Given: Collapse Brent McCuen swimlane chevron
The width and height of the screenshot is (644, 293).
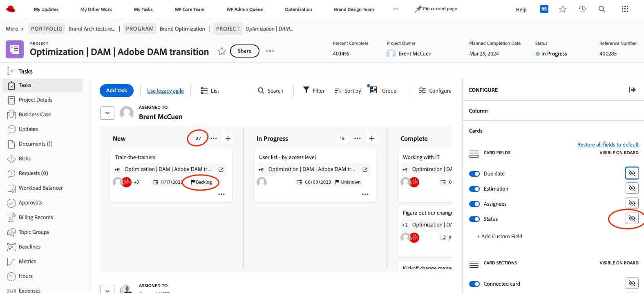Looking at the screenshot, I should coord(107,113).
